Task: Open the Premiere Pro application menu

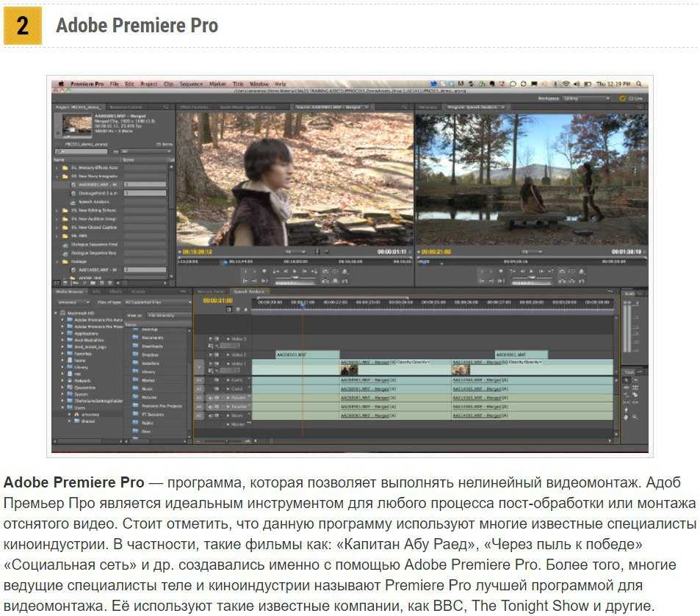Action: tap(87, 84)
